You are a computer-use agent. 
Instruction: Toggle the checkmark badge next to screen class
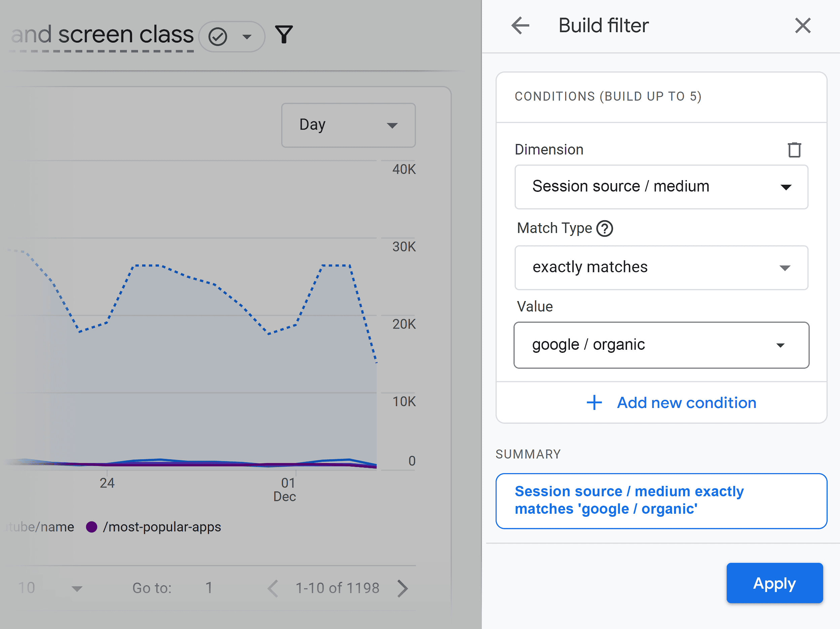point(217,35)
